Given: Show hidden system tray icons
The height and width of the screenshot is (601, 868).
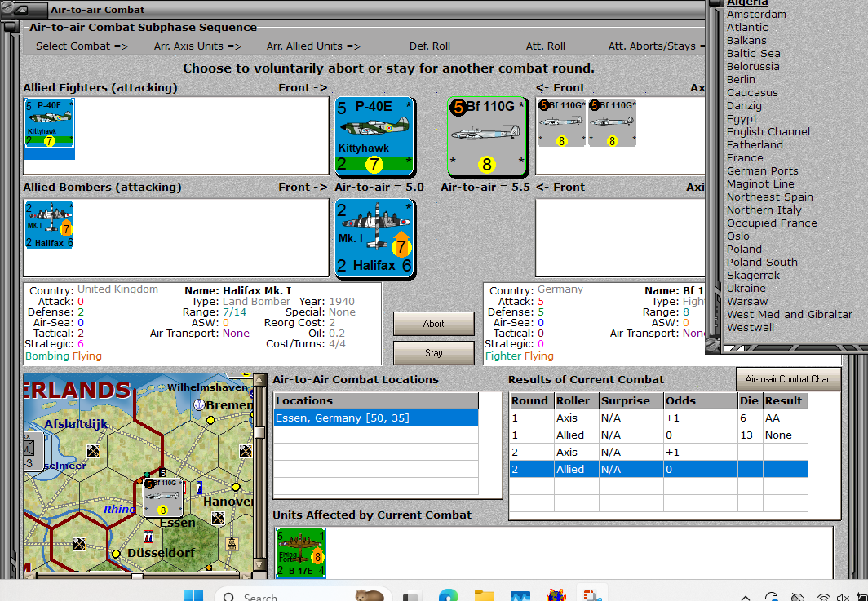Looking at the screenshot, I should coord(746,597).
